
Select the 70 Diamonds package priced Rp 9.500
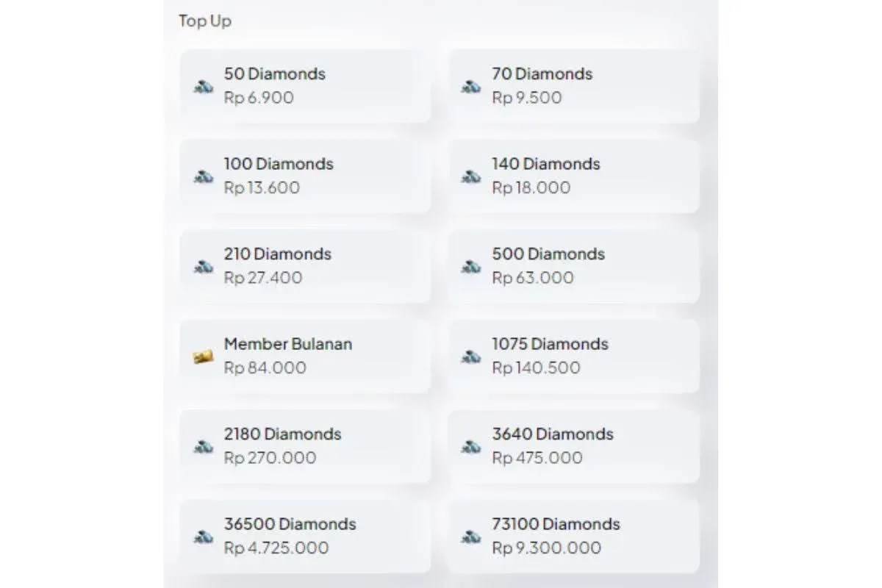click(x=573, y=85)
